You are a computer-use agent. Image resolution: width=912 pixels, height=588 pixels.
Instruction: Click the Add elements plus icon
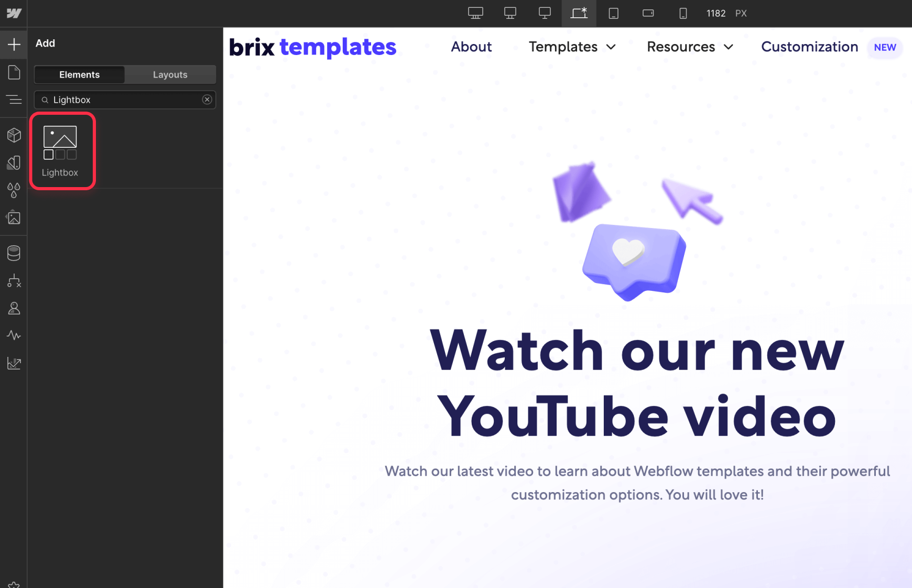coord(14,44)
